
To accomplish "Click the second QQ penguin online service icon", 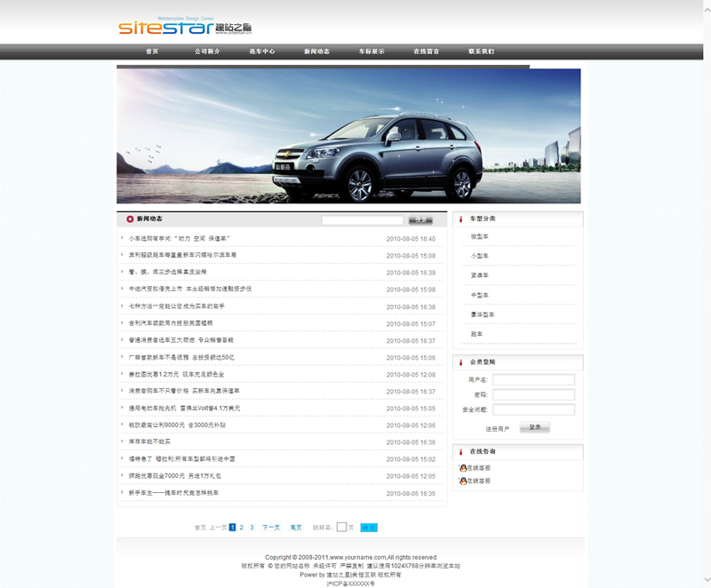I will 462,481.
